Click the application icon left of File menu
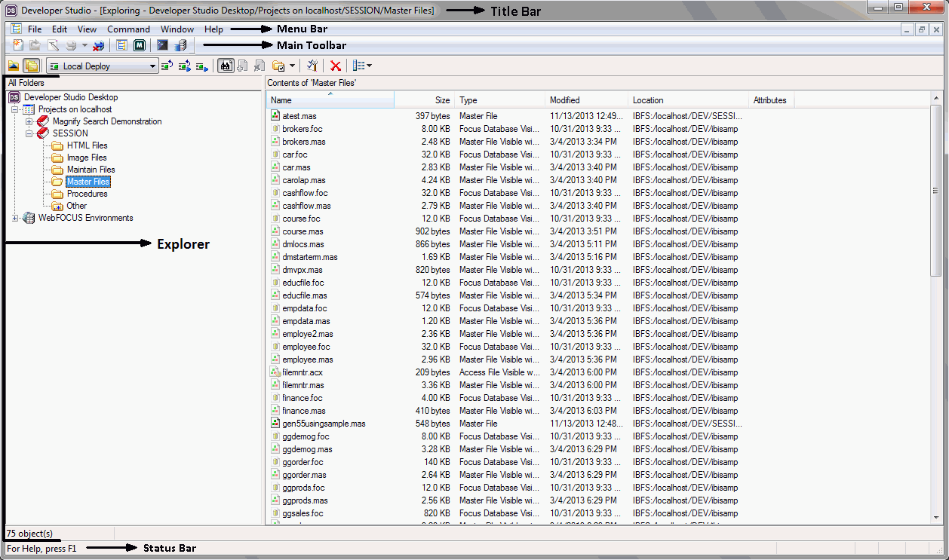The width and height of the screenshot is (949, 560). pos(17,29)
